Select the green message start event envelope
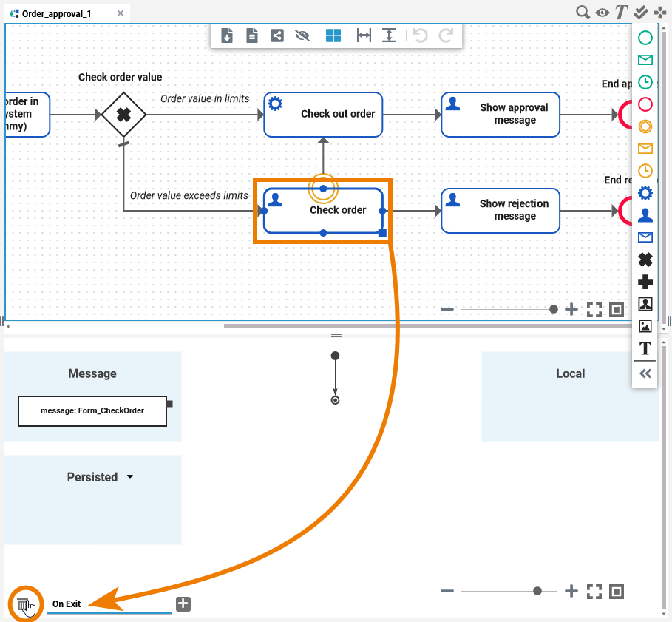The width and height of the screenshot is (672, 622). click(x=645, y=60)
